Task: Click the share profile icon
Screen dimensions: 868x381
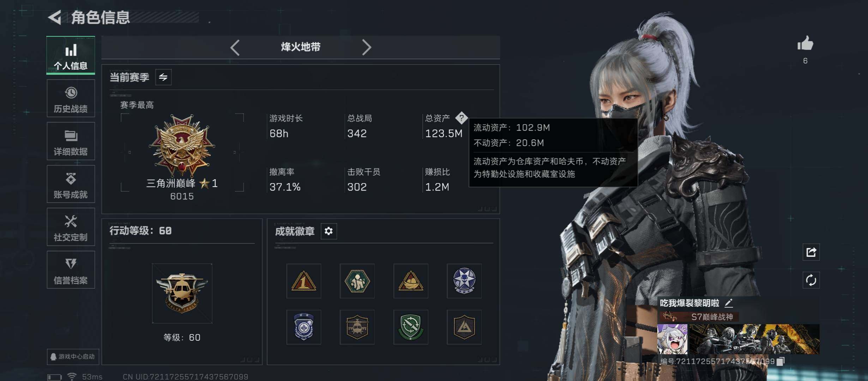Action: pos(811,252)
